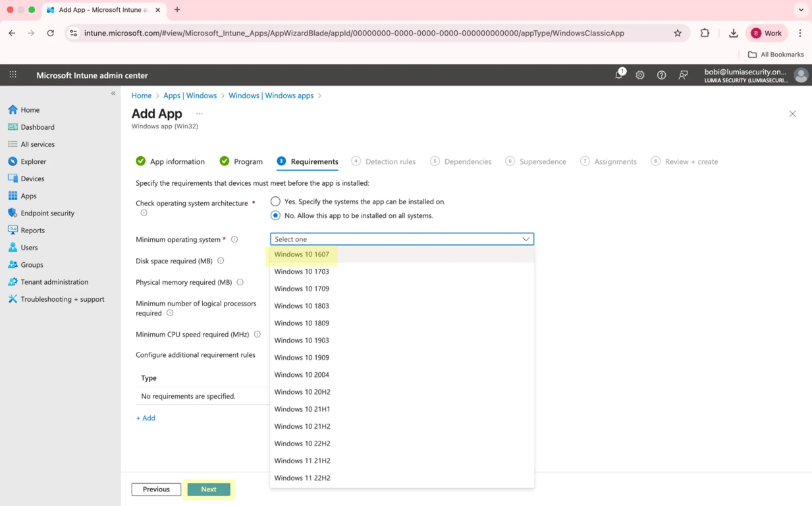Choose Windows 10 22H2 option
This screenshot has height=506, width=812.
402,443
